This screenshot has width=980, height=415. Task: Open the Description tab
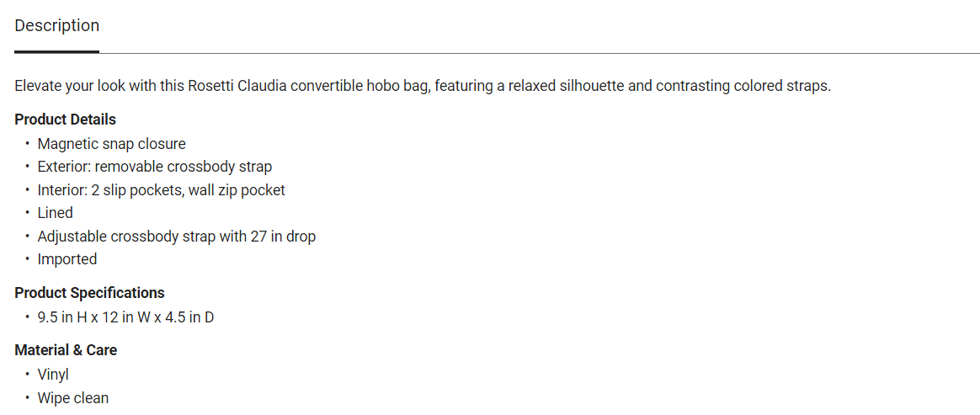57,26
